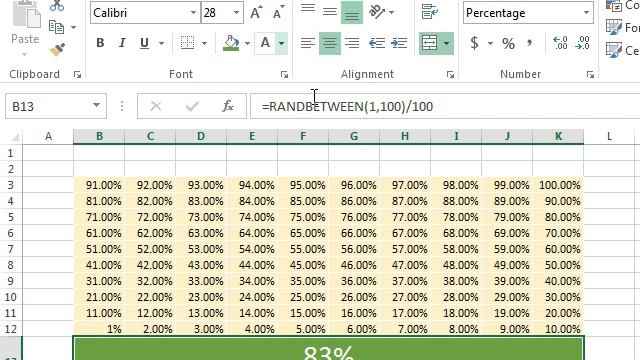This screenshot has height=360, width=640.
Task: Apply Percent Style icon
Action: pyautogui.click(x=509, y=43)
